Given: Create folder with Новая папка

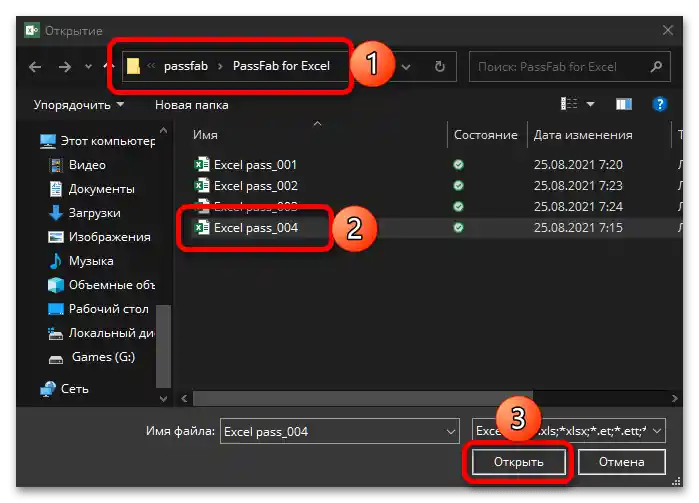Looking at the screenshot, I should click(x=192, y=105).
